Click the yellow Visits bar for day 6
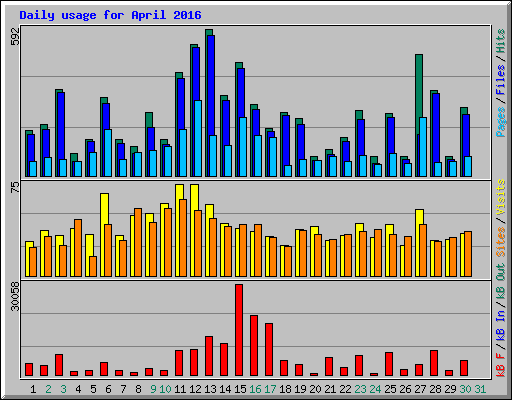Screen dimensions: 512x400 pyautogui.click(x=104, y=209)
